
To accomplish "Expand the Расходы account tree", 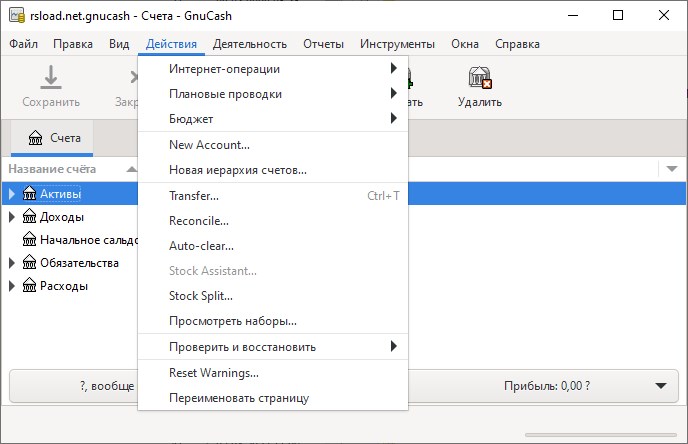I will (13, 286).
